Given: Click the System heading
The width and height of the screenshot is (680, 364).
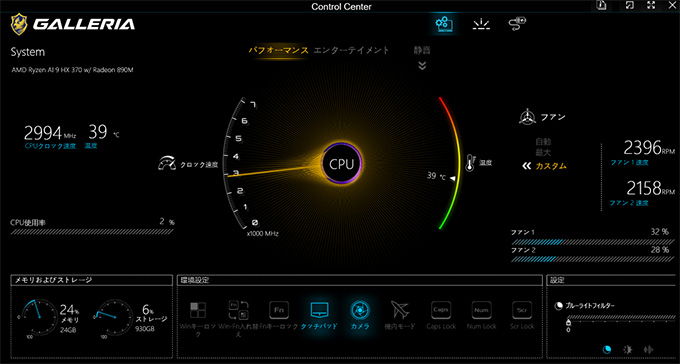Looking at the screenshot, I should tap(27, 52).
